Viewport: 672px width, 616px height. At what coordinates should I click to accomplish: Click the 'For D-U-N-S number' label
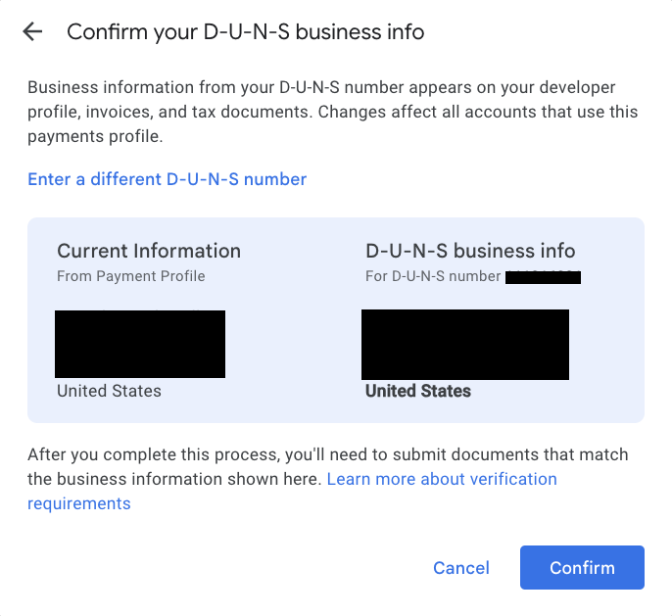pos(433,276)
